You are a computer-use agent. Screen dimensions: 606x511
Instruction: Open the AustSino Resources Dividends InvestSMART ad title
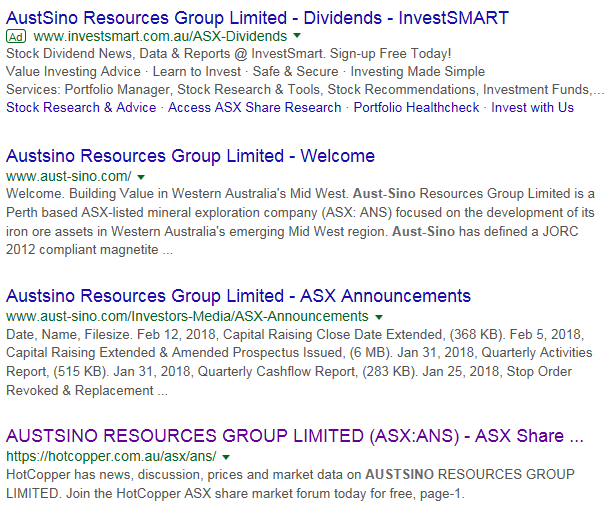[257, 18]
